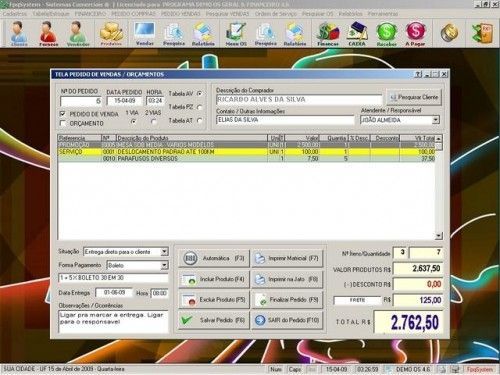Select the 1 VIA radio button
The height and width of the screenshot is (375, 500).
(133, 121)
